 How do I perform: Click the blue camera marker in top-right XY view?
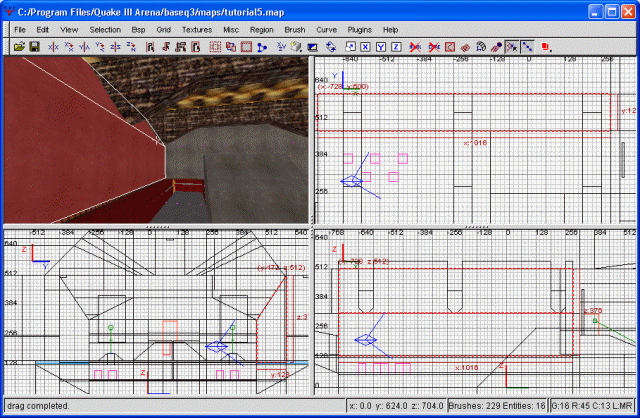tap(351, 181)
